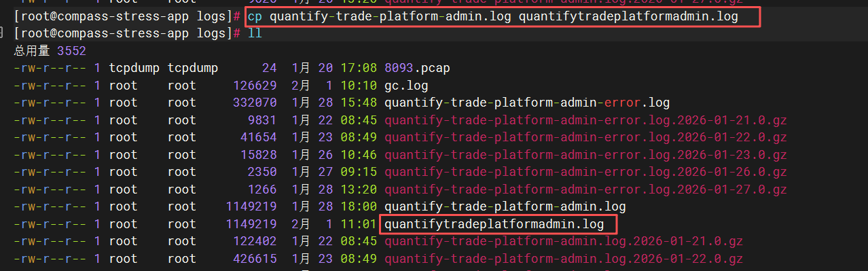The image size is (868, 271).
Task: Click the 15:48 timestamp
Action: (x=358, y=103)
